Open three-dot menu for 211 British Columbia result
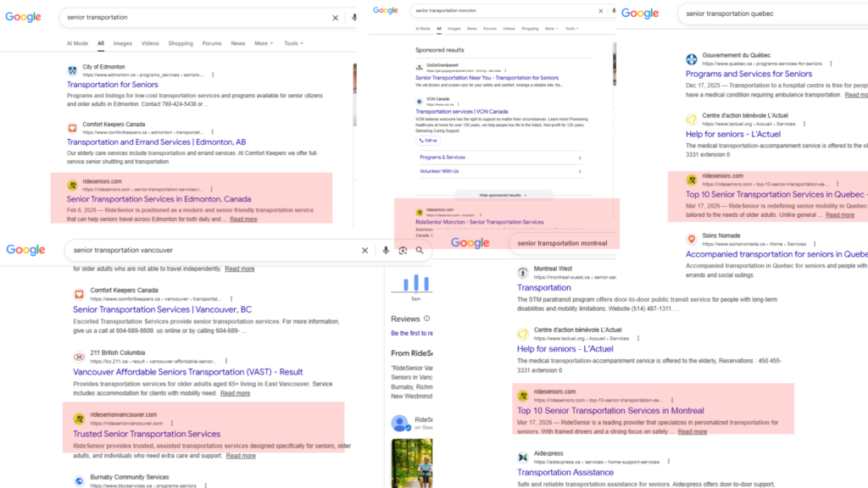 pyautogui.click(x=225, y=361)
